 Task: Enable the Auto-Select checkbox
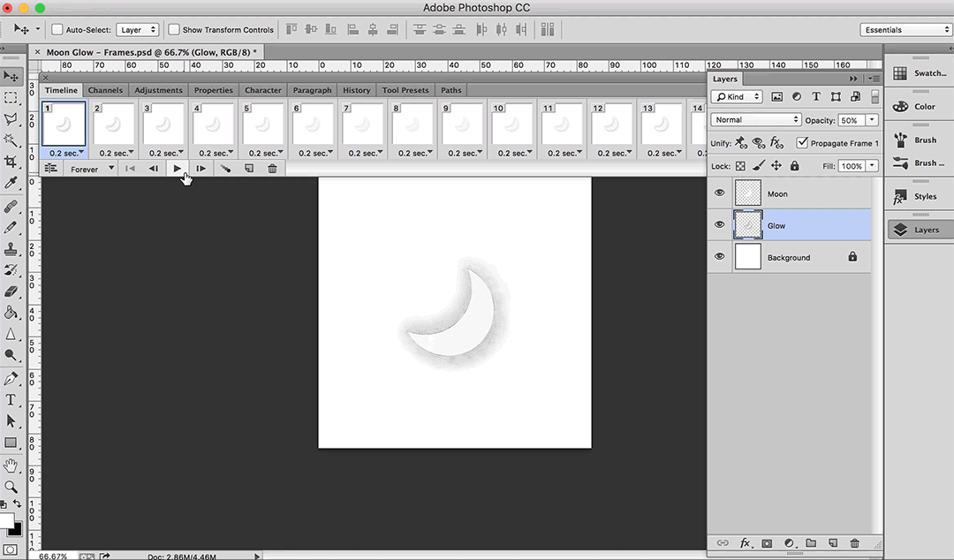[57, 30]
